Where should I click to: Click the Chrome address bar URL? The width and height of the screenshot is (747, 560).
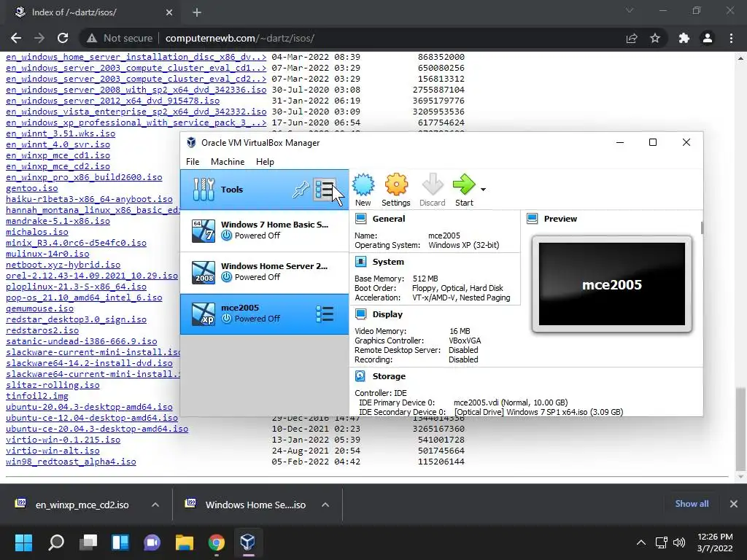click(239, 38)
